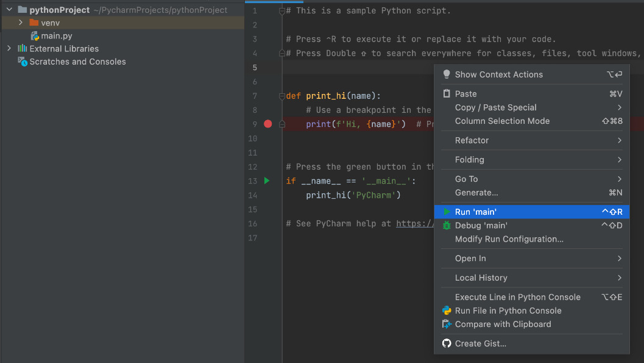
Task: Open the Folding submenu arrow
Action: pos(620,159)
